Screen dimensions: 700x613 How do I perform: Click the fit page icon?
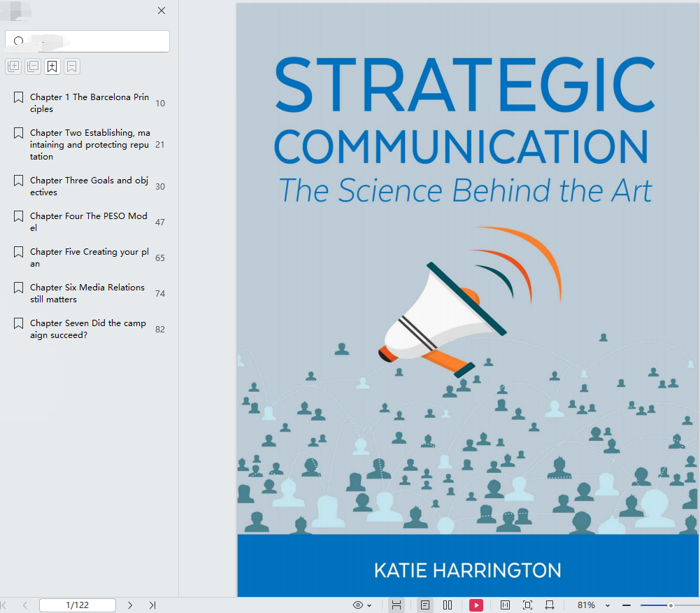tap(527, 605)
